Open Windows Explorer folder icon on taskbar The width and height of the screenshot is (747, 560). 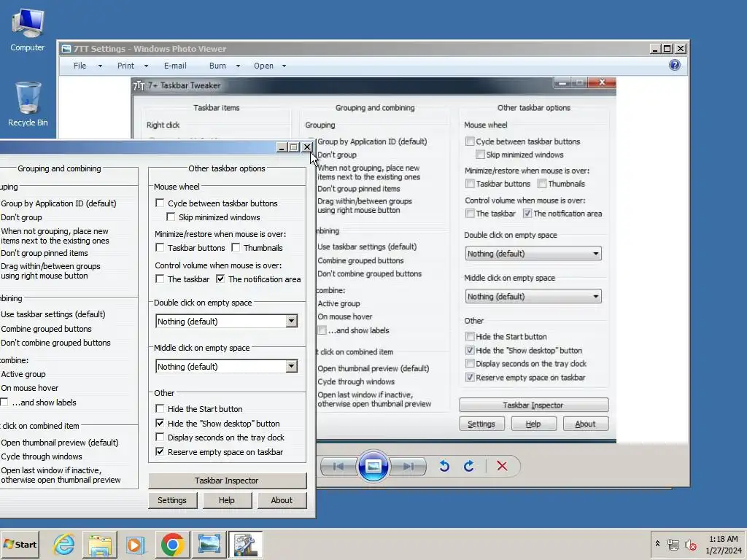coord(99,544)
